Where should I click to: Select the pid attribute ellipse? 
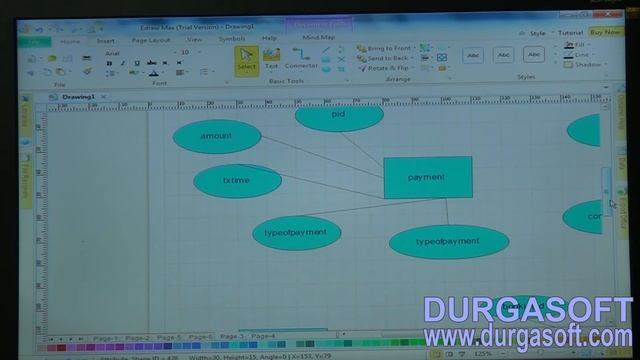click(339, 118)
